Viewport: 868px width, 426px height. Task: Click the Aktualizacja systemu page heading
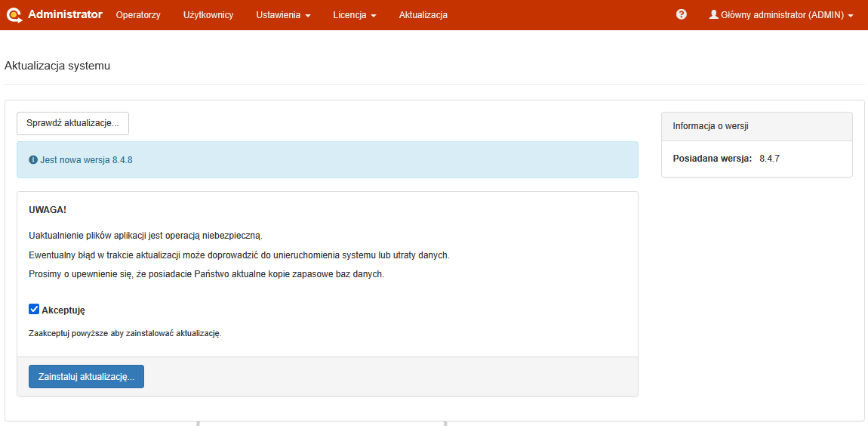point(57,66)
